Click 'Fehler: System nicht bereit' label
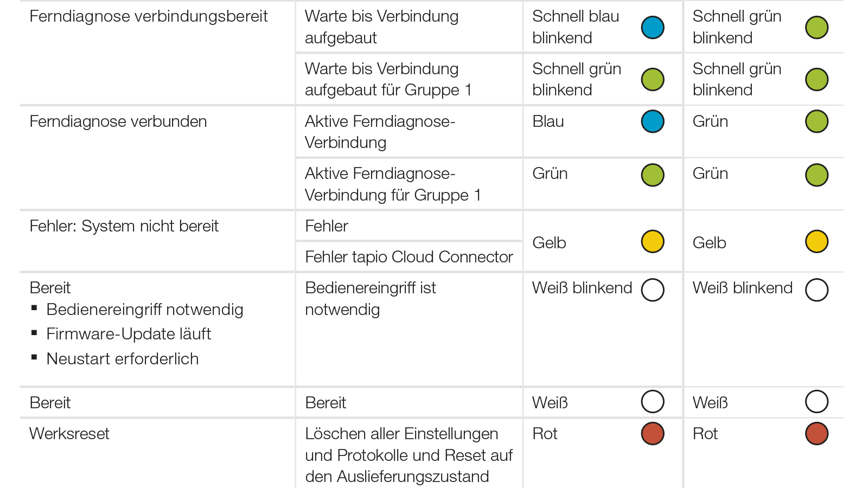The height and width of the screenshot is (488, 868). (124, 226)
